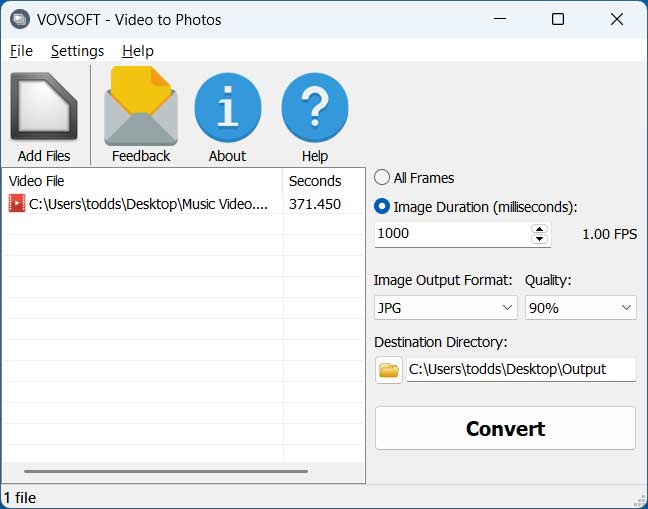The height and width of the screenshot is (509, 648).
Task: Open the Help menu in the menu bar
Action: [x=138, y=51]
